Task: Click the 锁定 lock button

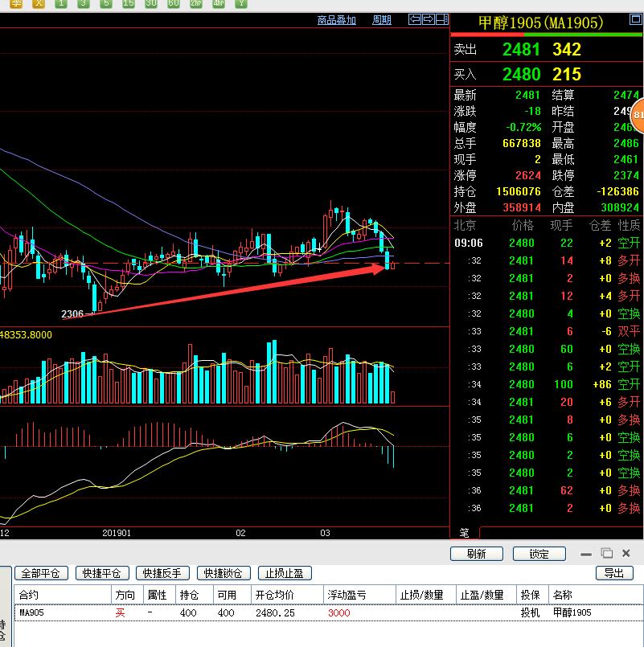Action: coord(539,554)
